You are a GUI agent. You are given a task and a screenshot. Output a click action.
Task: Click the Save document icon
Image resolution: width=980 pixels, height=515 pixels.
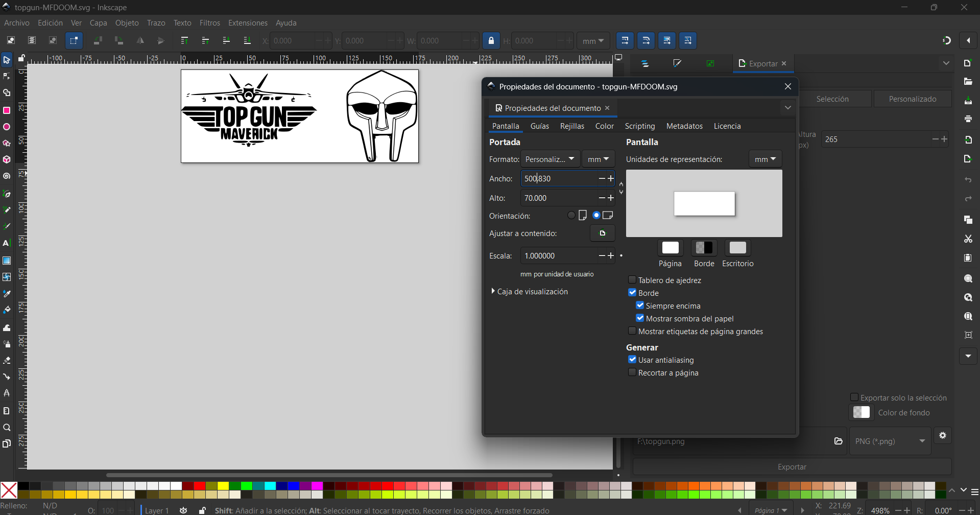click(x=968, y=101)
